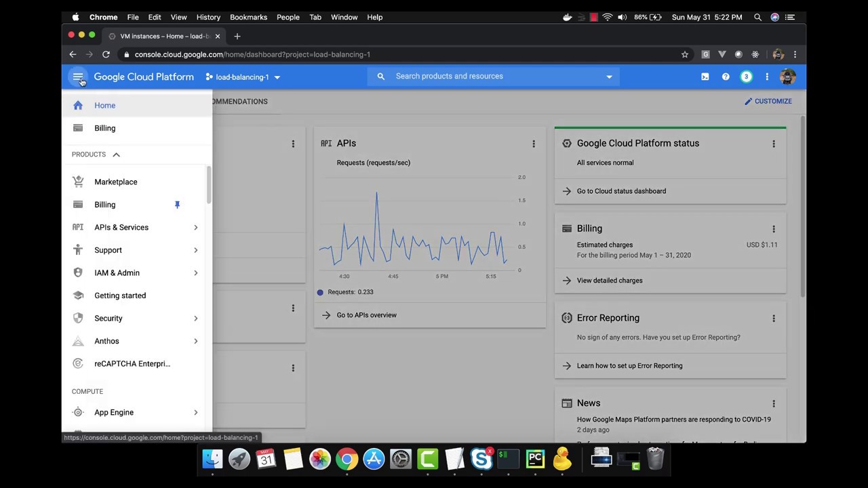Open the History menu in the menu bar
The height and width of the screenshot is (488, 868).
tap(208, 17)
